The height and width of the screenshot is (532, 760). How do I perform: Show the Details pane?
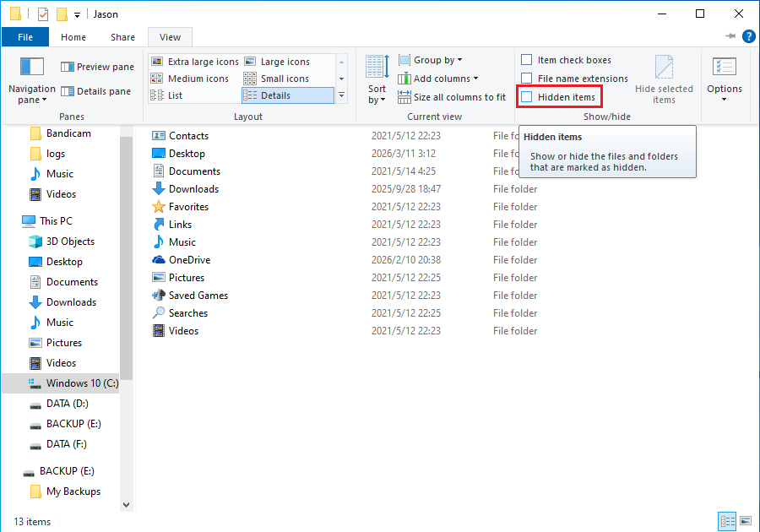(96, 90)
